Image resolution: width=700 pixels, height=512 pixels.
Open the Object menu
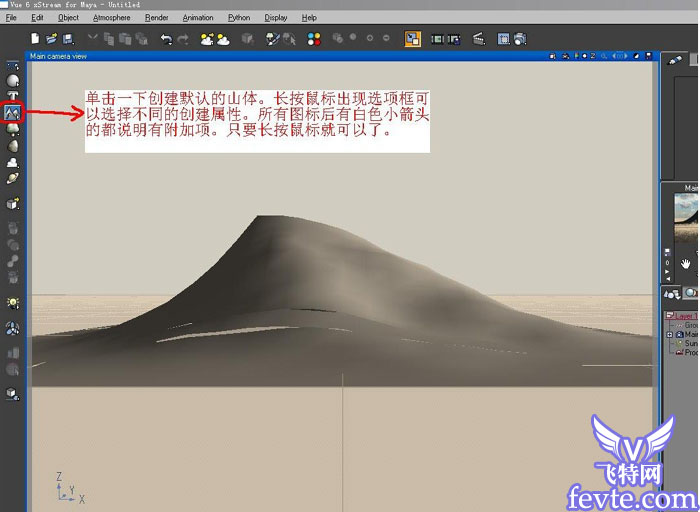(x=68, y=17)
